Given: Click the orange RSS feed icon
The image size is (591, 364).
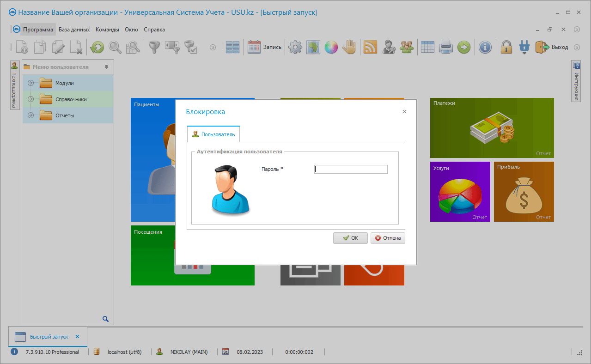Looking at the screenshot, I should coord(370,47).
